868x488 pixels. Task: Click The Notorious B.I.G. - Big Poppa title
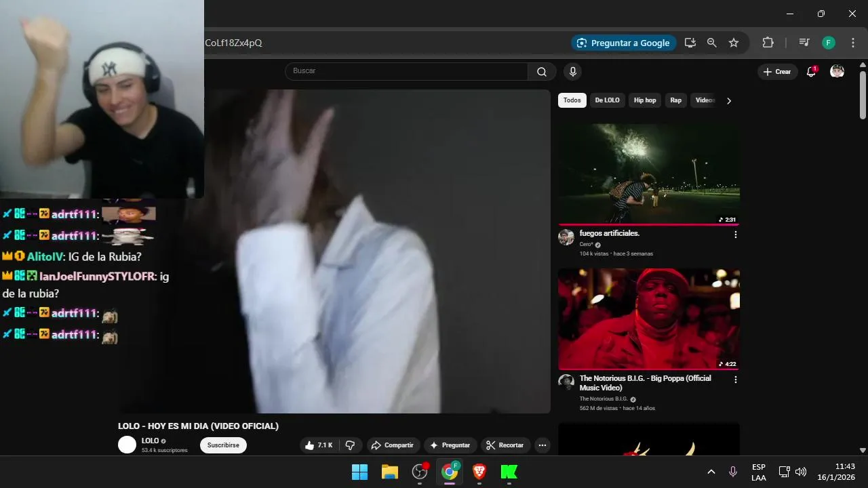[645, 383]
